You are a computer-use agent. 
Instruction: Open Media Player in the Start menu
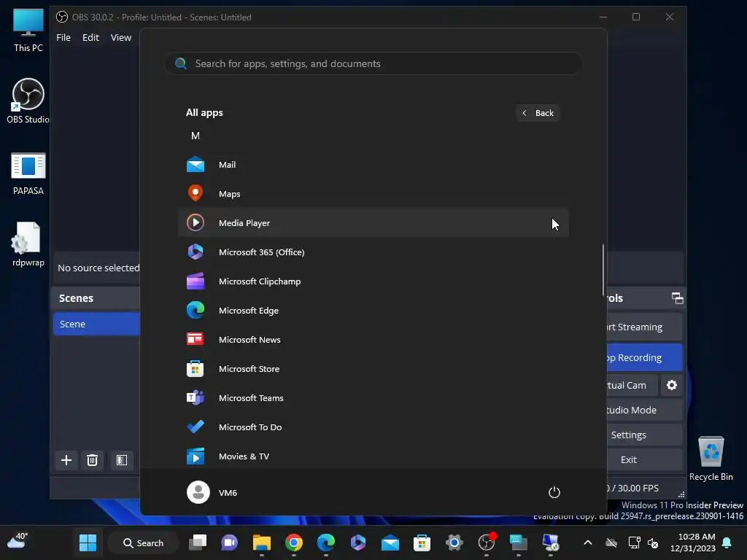[x=373, y=223]
